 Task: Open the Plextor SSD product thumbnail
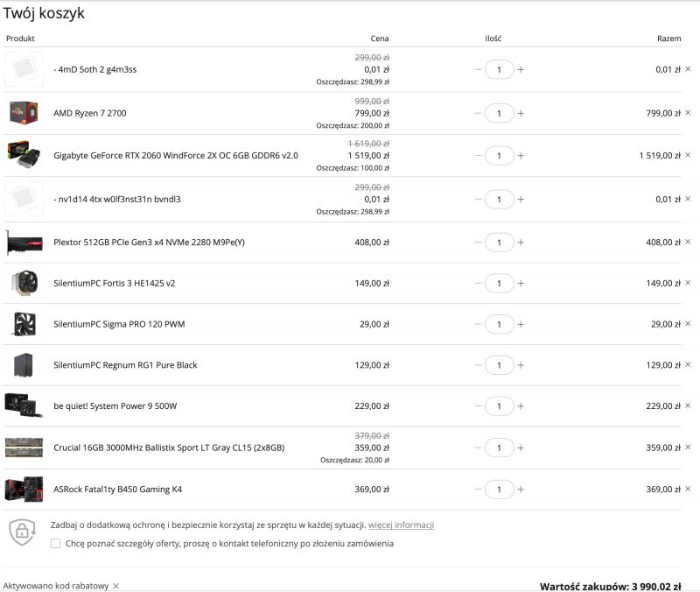[24, 243]
